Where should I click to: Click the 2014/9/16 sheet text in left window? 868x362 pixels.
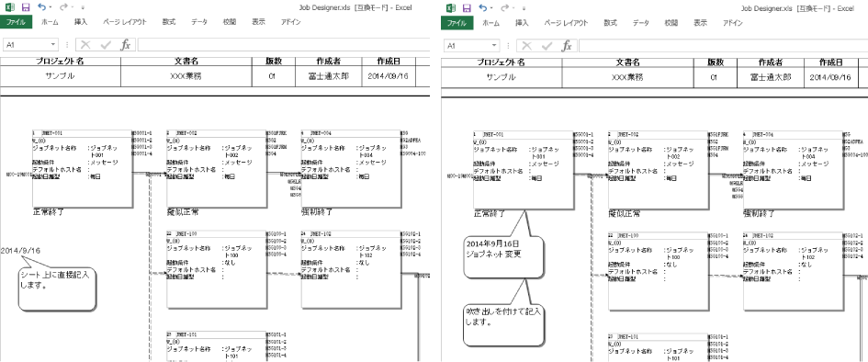click(20, 251)
